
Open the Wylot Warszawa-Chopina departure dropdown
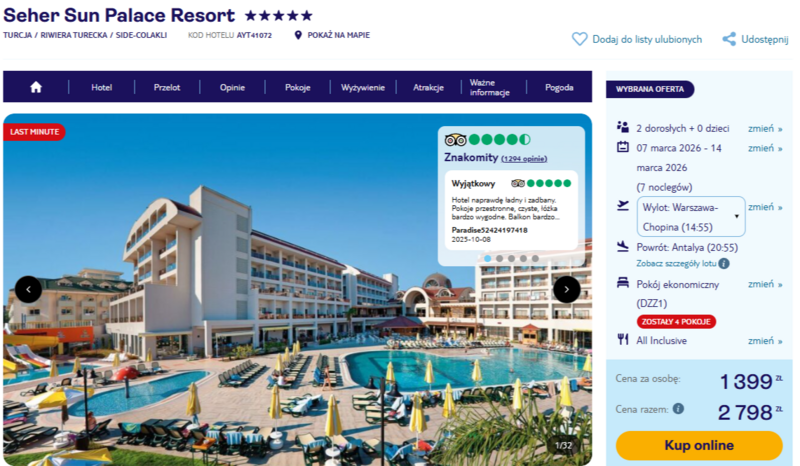[x=691, y=216]
